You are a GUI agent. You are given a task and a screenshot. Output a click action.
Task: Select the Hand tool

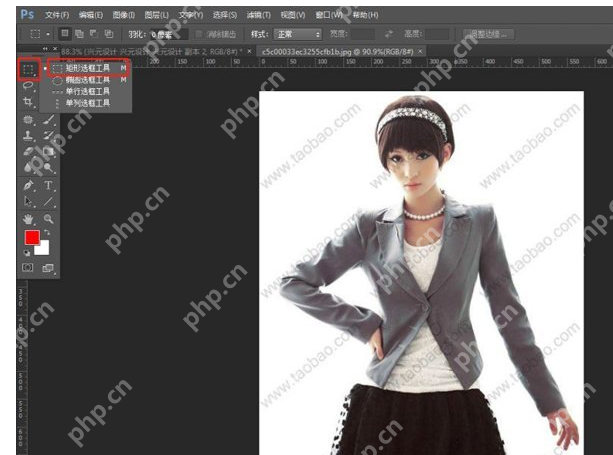(28, 218)
